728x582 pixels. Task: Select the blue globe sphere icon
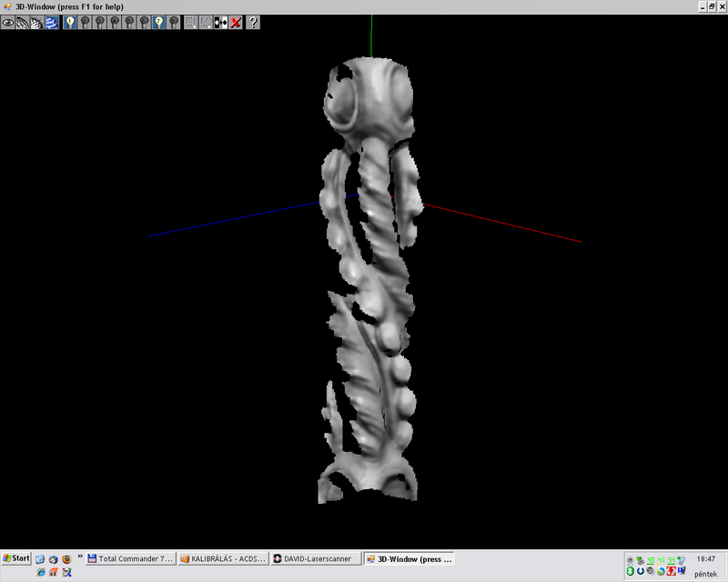(52, 22)
